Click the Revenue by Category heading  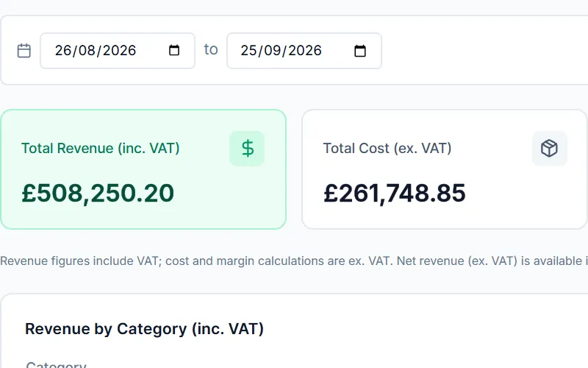click(144, 329)
